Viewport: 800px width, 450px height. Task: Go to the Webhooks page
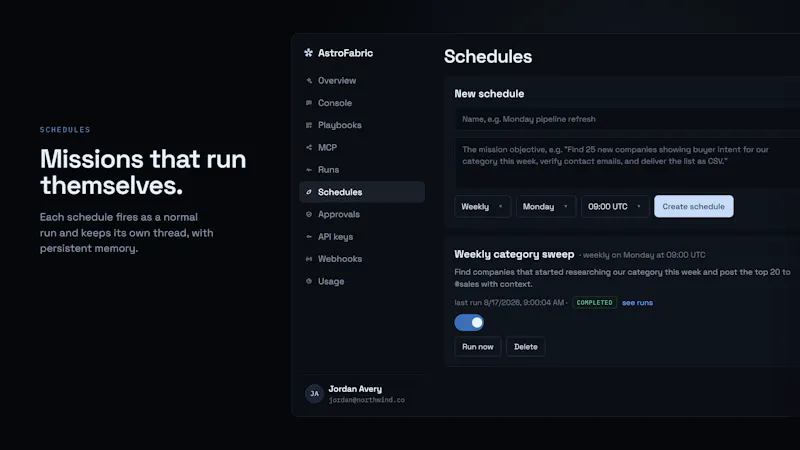[x=362, y=259]
